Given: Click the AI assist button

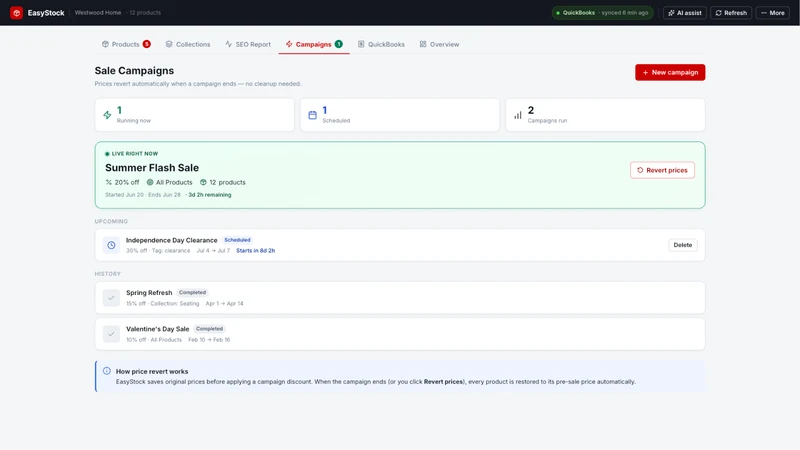Looking at the screenshot, I should [685, 13].
